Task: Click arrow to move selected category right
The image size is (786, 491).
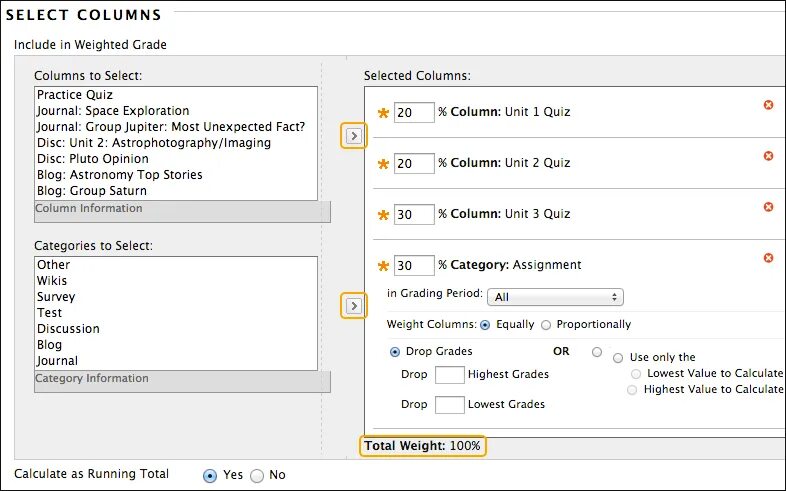Action: (x=353, y=305)
